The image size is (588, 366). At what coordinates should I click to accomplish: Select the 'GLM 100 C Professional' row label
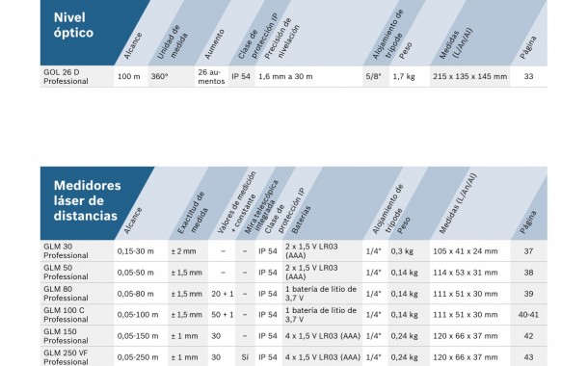click(x=66, y=315)
